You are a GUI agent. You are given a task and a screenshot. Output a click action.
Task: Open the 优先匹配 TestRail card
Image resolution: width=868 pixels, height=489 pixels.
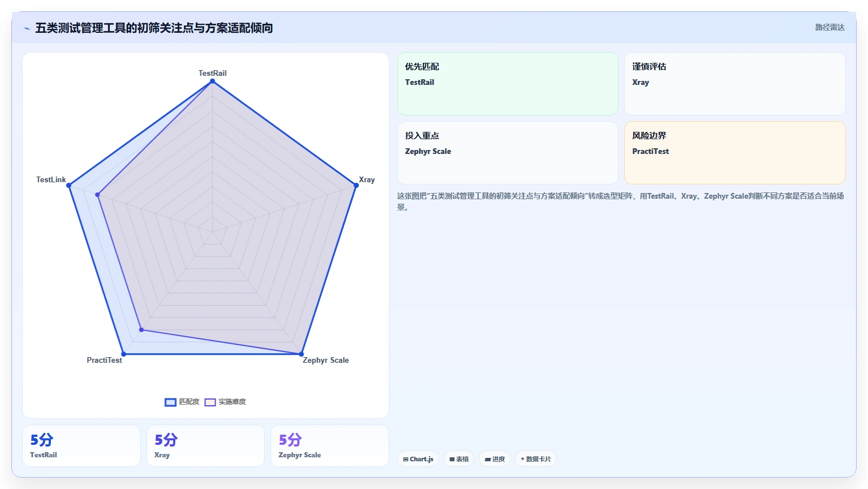[x=508, y=84]
